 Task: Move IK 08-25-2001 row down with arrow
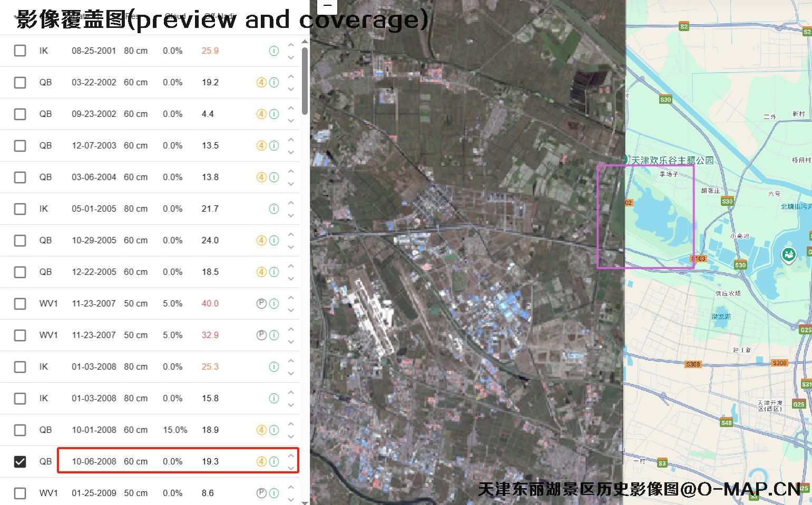[x=291, y=57]
